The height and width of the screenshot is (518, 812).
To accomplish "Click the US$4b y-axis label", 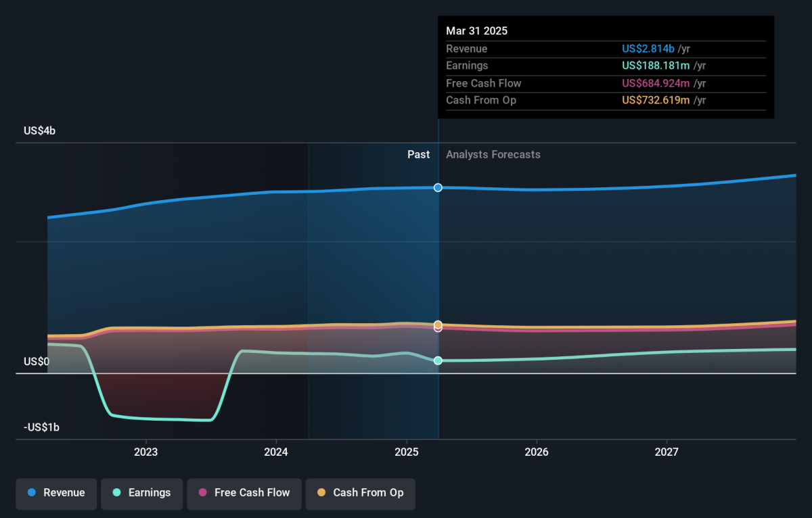I will pos(39,131).
